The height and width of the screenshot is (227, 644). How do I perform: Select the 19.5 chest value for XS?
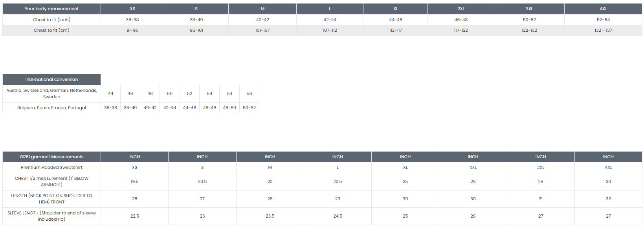point(134,181)
